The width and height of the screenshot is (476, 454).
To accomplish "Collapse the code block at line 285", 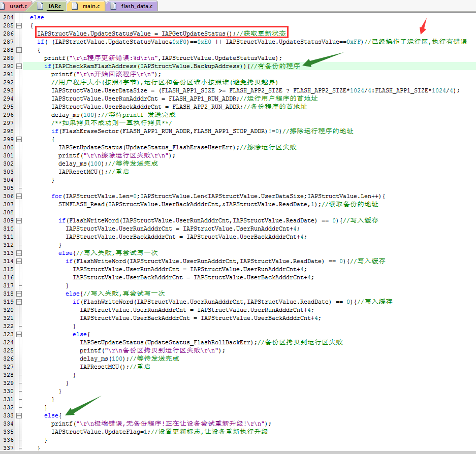I will (x=19, y=25).
